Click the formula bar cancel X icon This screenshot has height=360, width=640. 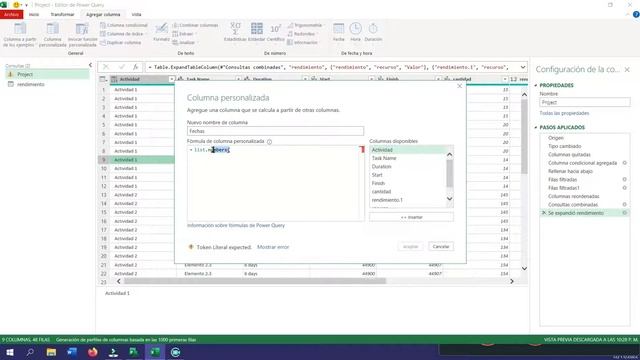click(106, 67)
